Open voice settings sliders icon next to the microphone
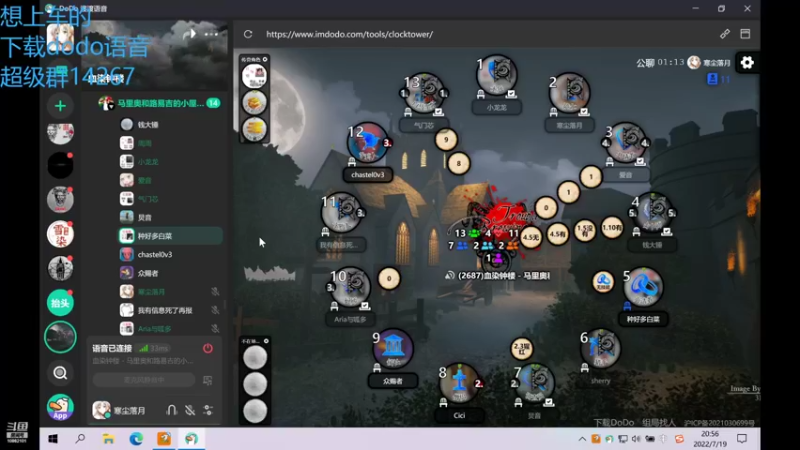 [x=208, y=410]
